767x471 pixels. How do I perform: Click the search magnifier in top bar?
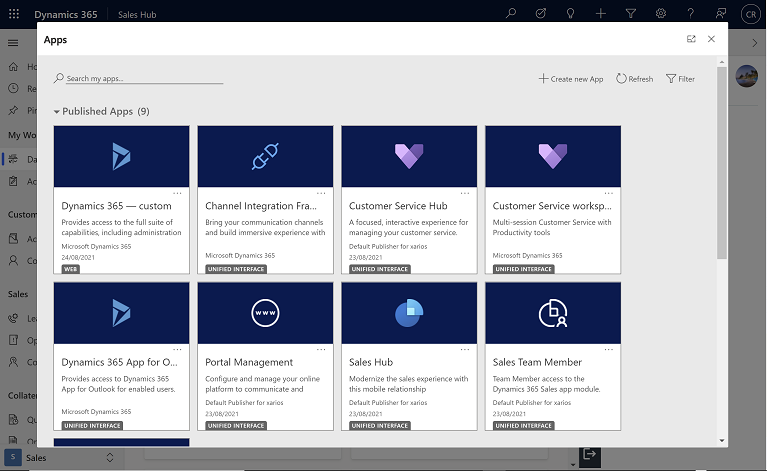511,14
